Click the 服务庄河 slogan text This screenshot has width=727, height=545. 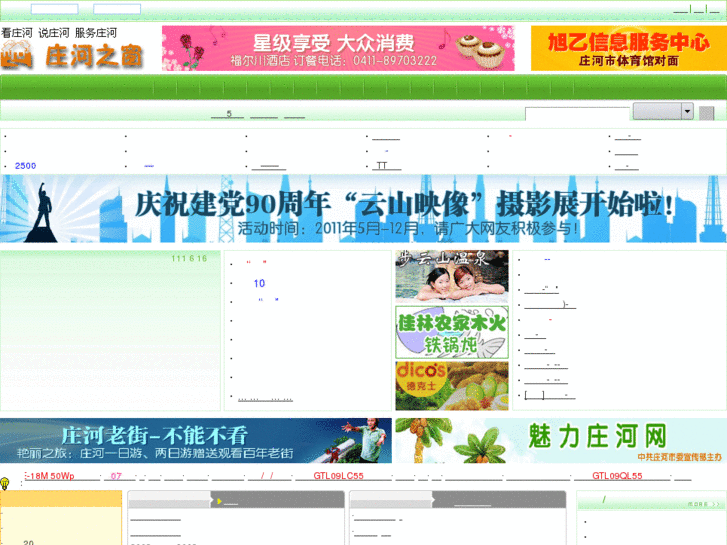pyautogui.click(x=96, y=33)
